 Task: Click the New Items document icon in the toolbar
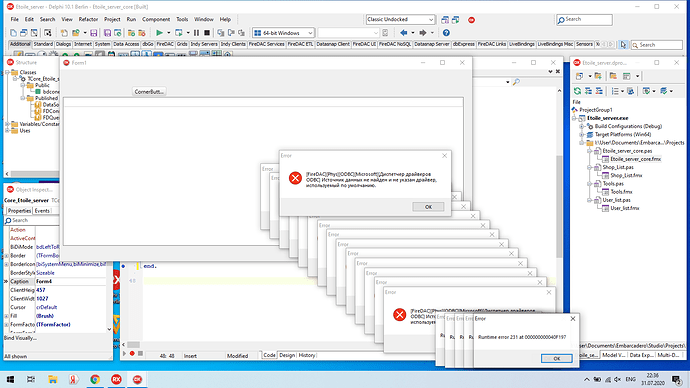pos(14,33)
